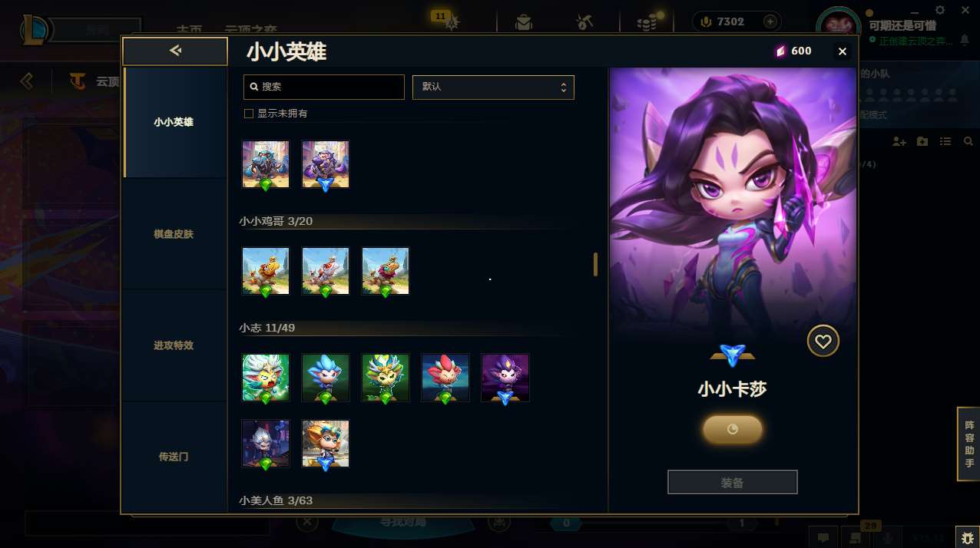The image size is (980, 548).
Task: Focus the 搜索 search field
Action: (x=323, y=87)
